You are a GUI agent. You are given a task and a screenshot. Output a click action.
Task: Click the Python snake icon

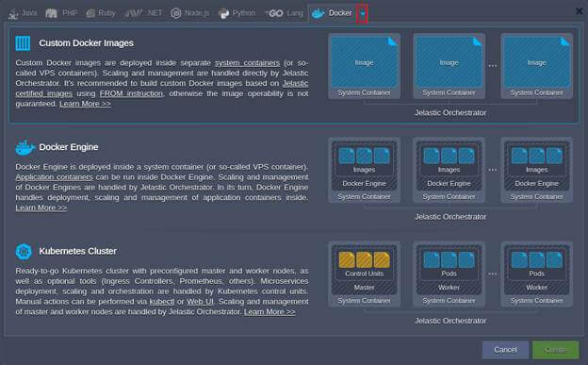pos(223,13)
